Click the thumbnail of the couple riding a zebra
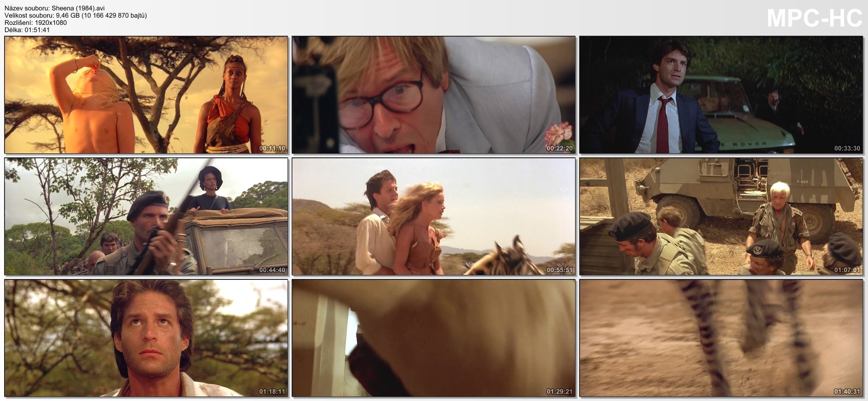Image resolution: width=868 pixels, height=401 pixels. tap(434, 217)
